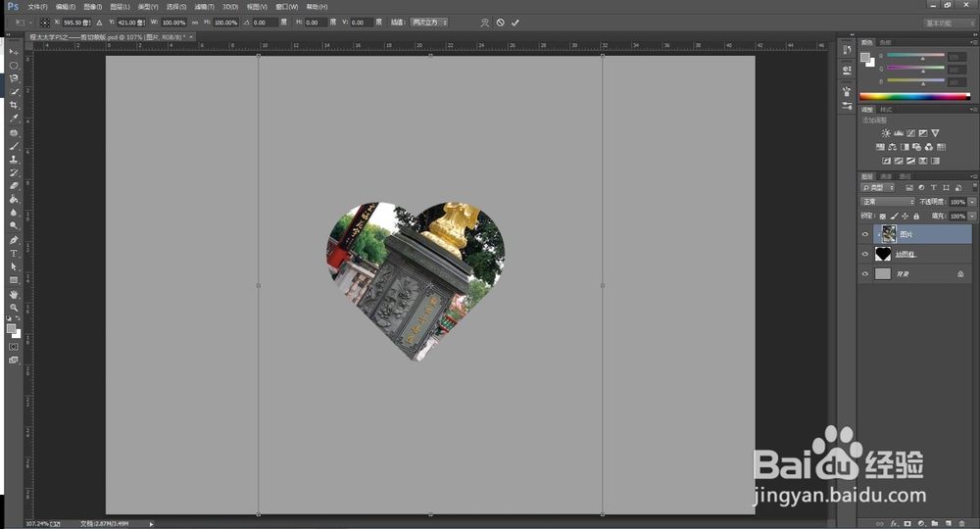Select the Hand tool
980x529 pixels.
[14, 294]
